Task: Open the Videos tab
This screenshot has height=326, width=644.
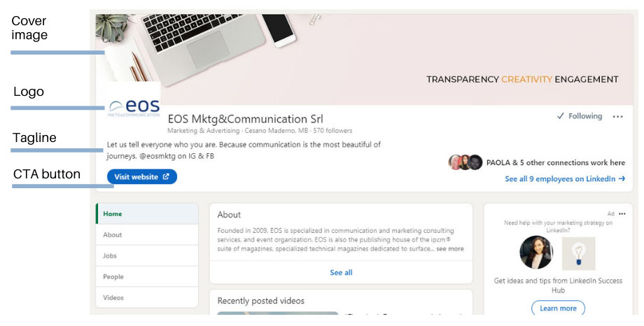Action: pyautogui.click(x=147, y=298)
